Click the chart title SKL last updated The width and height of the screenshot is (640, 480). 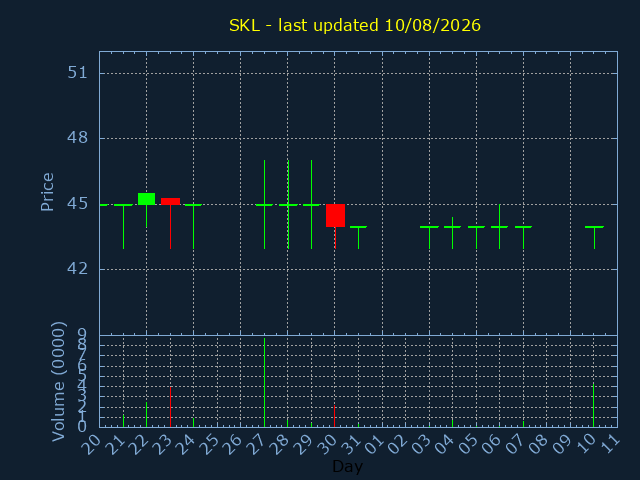pos(355,25)
